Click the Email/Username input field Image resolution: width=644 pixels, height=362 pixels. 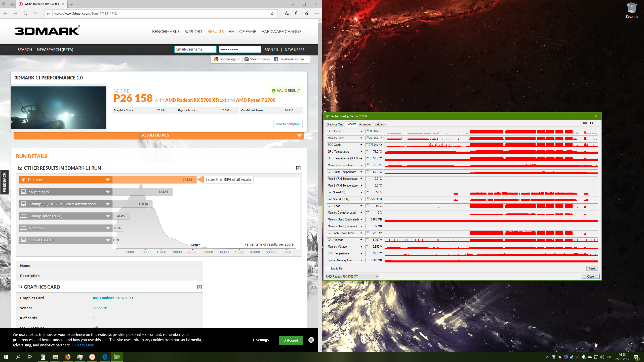(195, 49)
